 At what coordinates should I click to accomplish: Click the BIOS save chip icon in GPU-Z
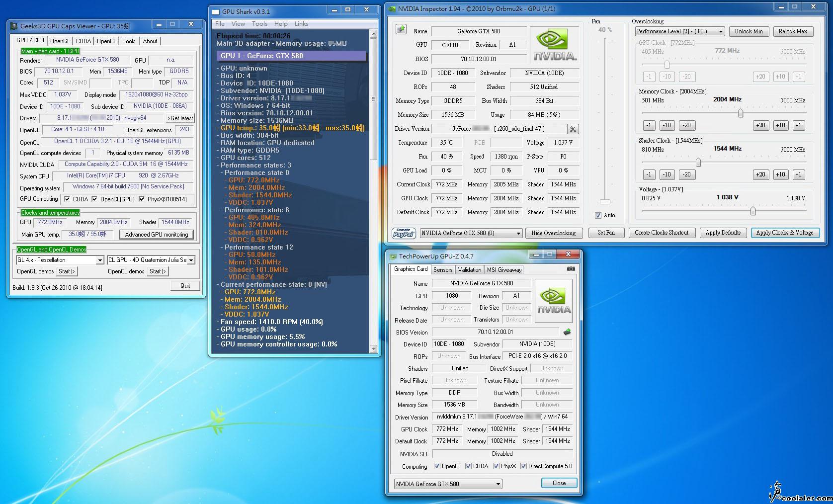point(567,332)
